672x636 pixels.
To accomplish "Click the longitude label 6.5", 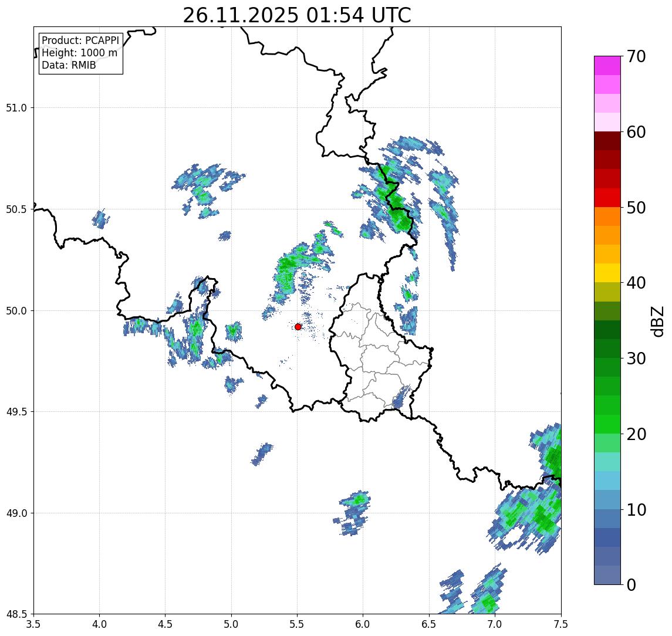I will (x=429, y=624).
